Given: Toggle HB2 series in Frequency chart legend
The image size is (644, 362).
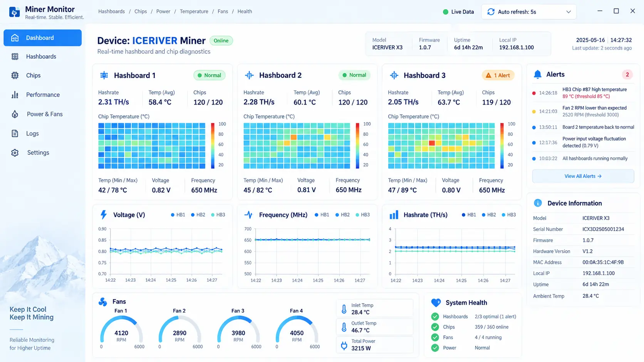Looking at the screenshot, I should [x=342, y=215].
